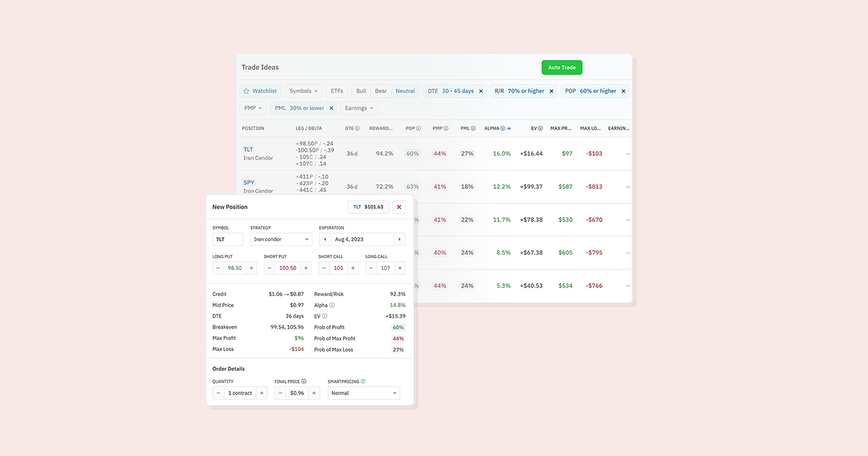Click the Alpha info icon in New Position panel
Screen dimensions: 868x456
[x=331, y=305]
